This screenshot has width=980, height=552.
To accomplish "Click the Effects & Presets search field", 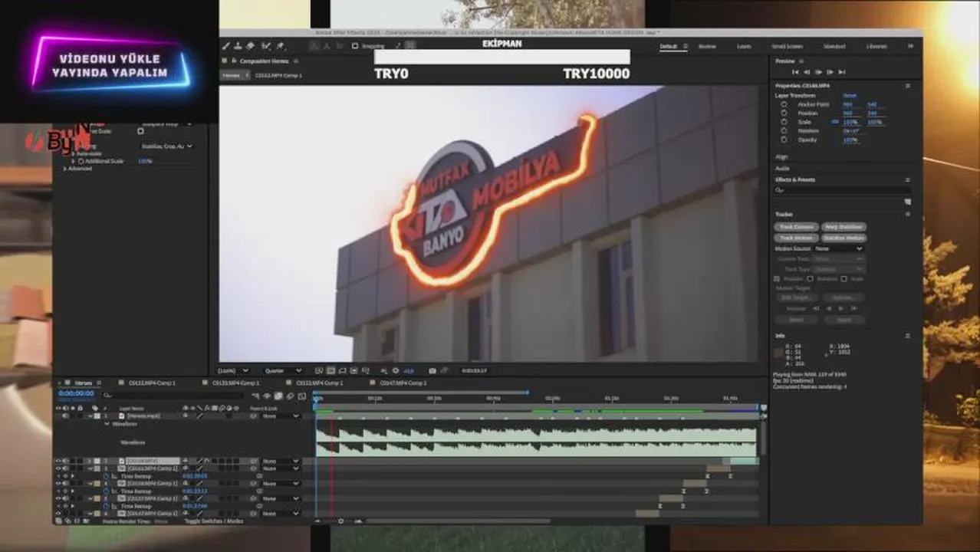I will click(842, 190).
